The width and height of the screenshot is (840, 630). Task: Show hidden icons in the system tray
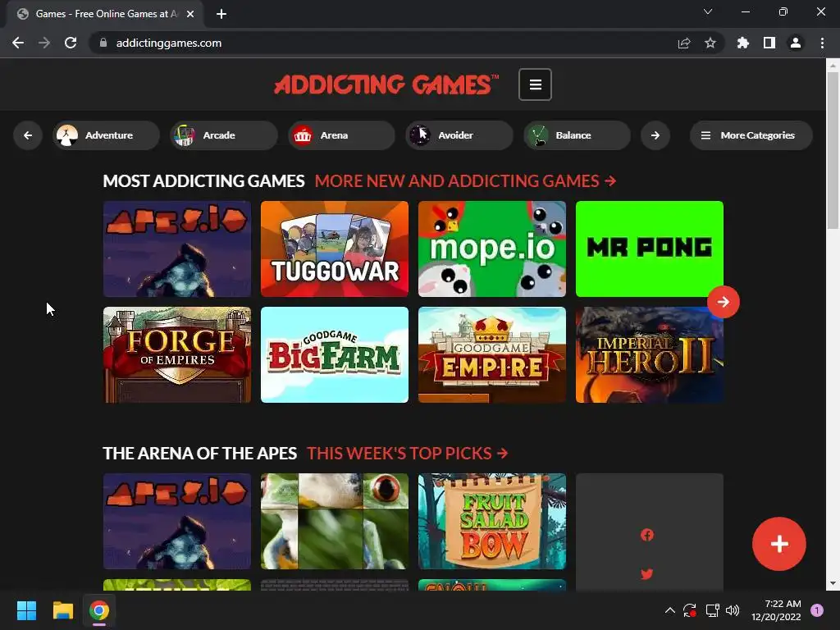pos(669,610)
